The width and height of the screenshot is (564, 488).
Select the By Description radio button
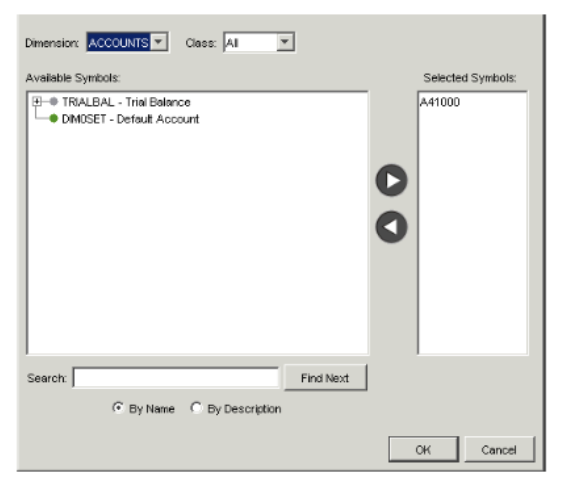pos(196,408)
